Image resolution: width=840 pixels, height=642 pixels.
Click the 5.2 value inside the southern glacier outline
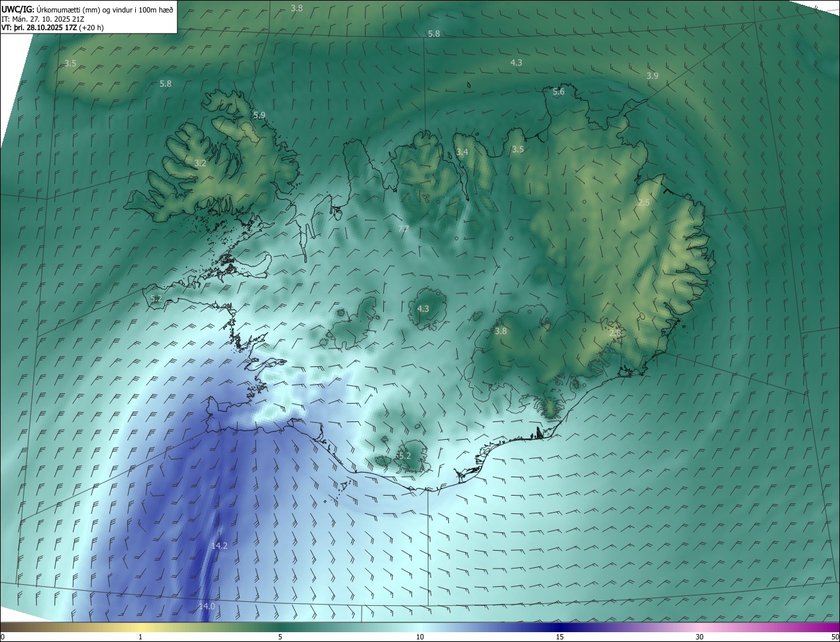coord(405,456)
